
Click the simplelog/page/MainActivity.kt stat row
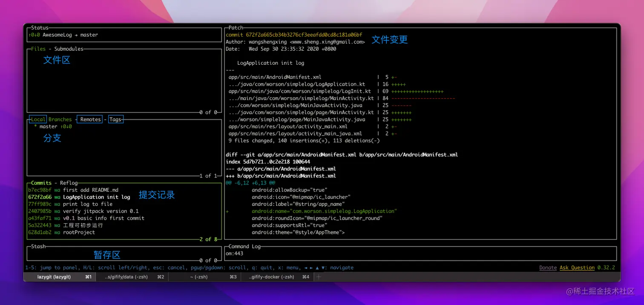319,112
